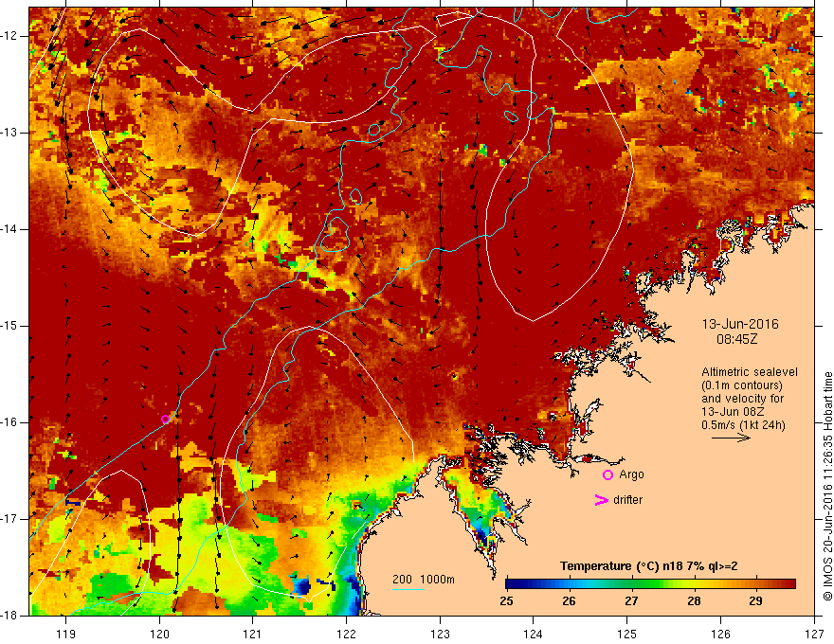Click the longitude label 125
This screenshot has width=834, height=644.
point(627,634)
